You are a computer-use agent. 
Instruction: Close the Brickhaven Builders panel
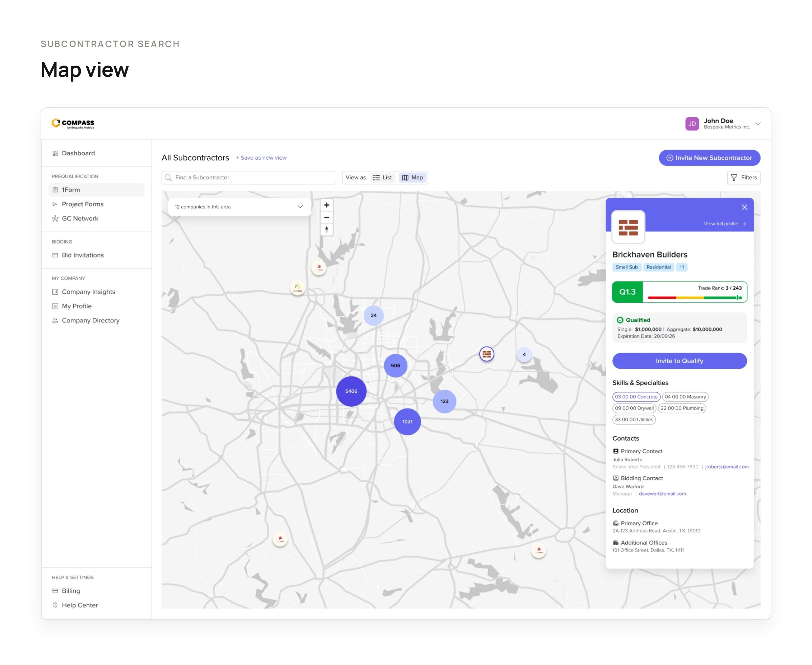[x=744, y=207]
